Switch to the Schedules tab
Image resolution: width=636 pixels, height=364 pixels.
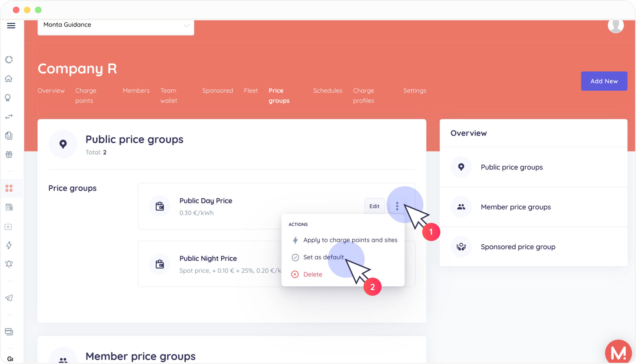[x=327, y=91]
